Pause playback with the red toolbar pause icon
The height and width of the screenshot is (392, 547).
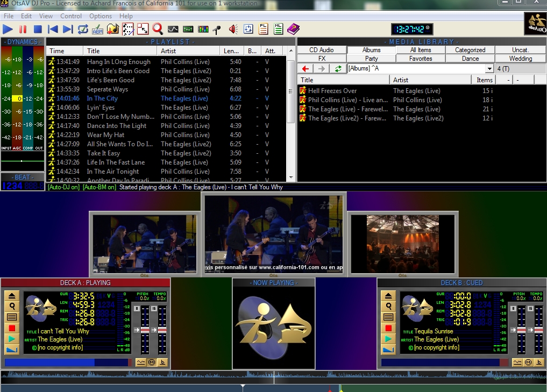pyautogui.click(x=23, y=29)
